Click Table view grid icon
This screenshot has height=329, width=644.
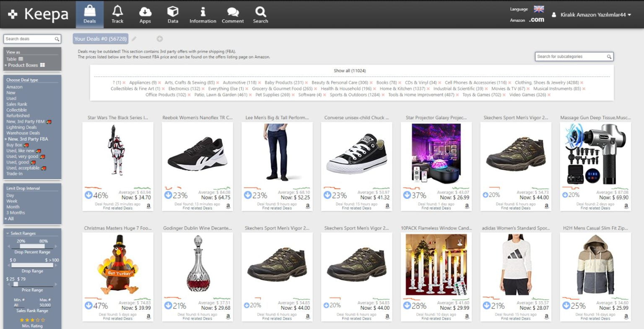(x=21, y=59)
